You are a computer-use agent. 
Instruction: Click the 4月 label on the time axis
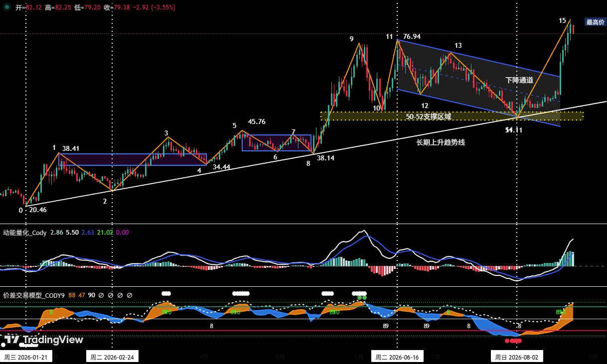pos(204,357)
